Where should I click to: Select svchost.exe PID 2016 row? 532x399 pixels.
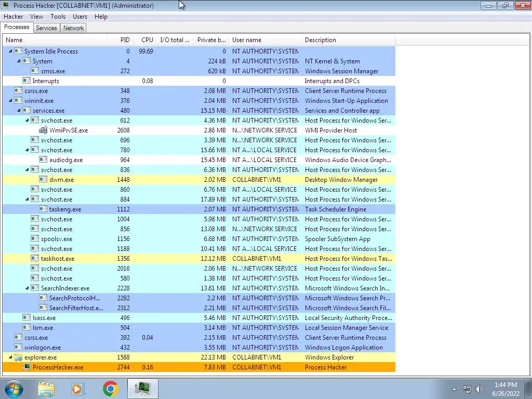click(199, 269)
